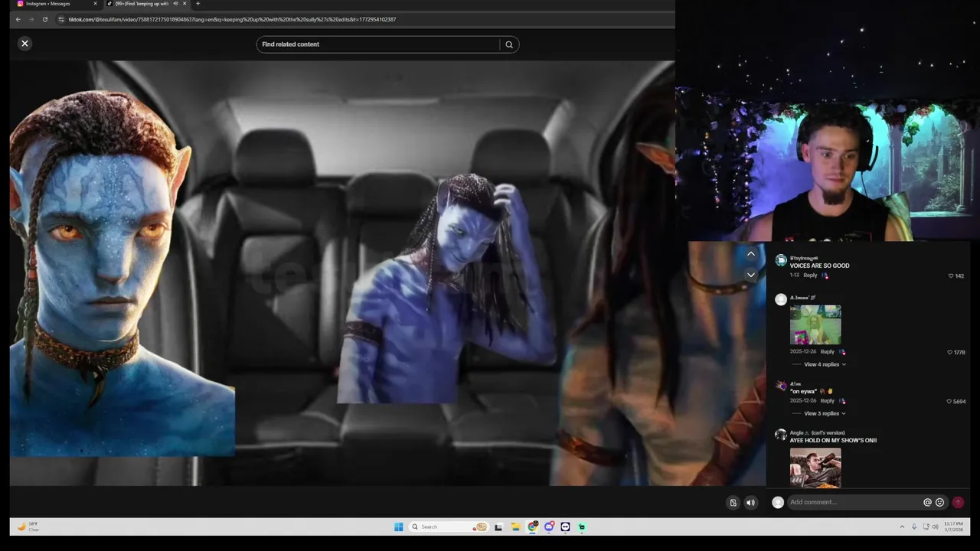This screenshot has width=980, height=551.
Task: Mute the TikTok video with speaker icon
Action: click(x=750, y=503)
